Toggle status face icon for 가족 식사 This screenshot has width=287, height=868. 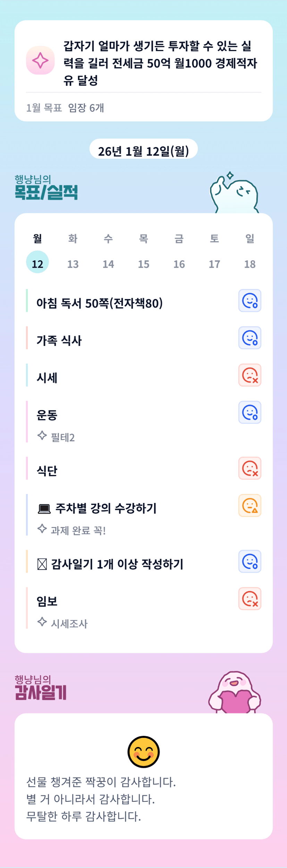coord(250,338)
